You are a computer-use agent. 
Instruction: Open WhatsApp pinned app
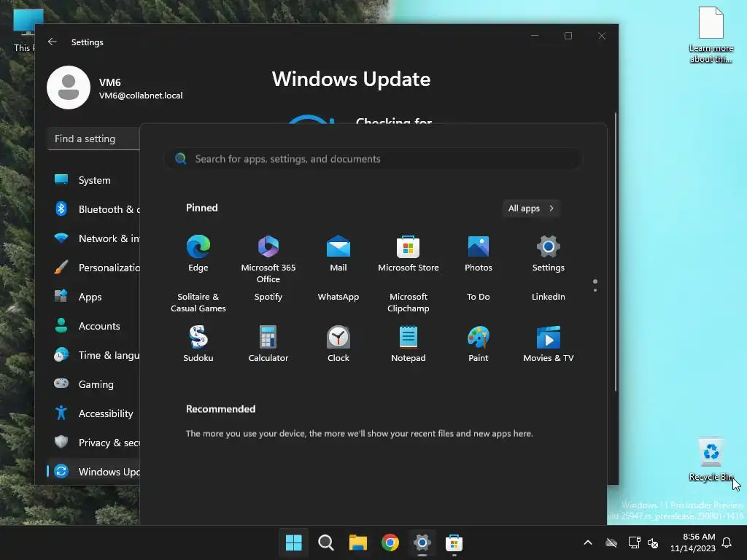(x=338, y=297)
